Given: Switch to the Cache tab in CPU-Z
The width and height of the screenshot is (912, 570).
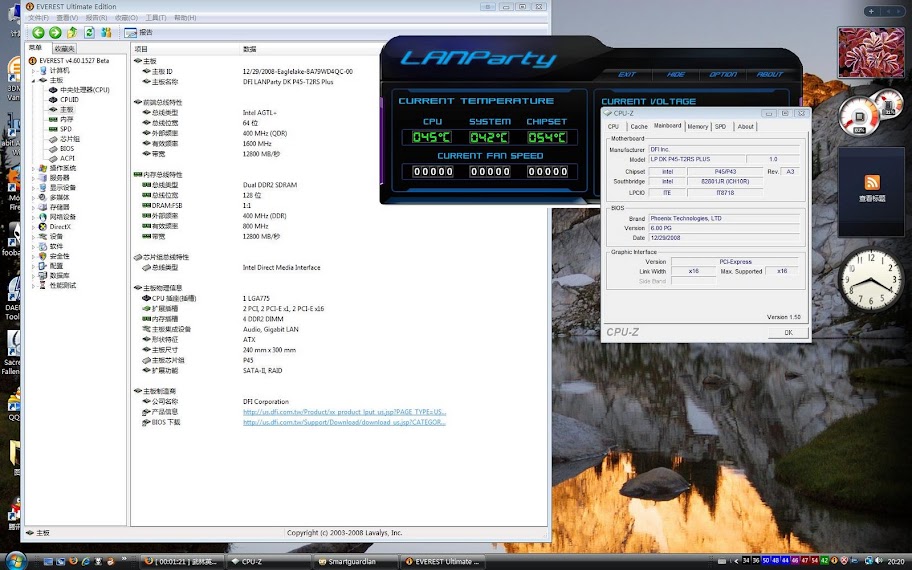Looking at the screenshot, I should (639, 126).
